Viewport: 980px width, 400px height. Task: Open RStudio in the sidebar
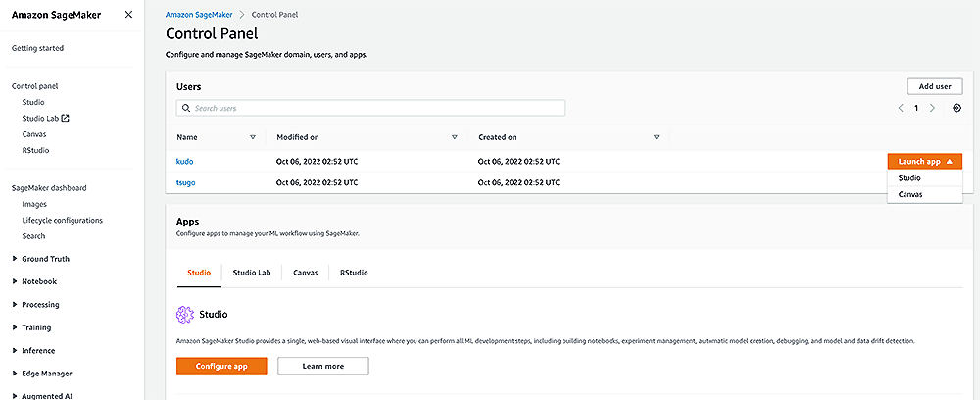point(35,151)
